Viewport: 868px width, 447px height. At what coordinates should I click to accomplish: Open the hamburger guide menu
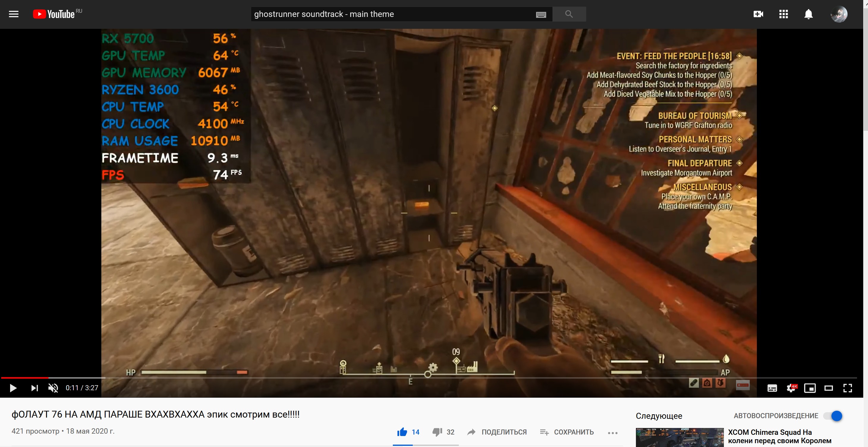tap(13, 14)
